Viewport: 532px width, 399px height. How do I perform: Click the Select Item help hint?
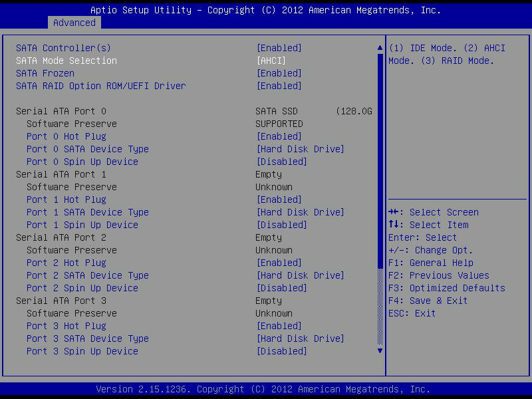pos(428,225)
